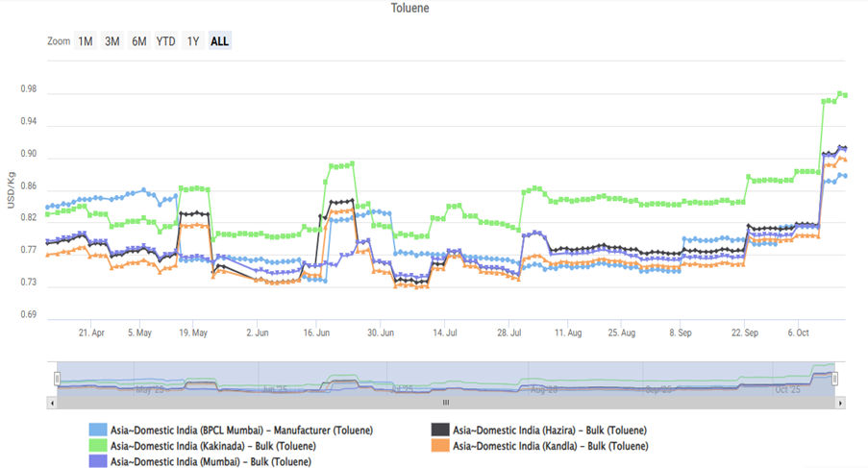Click the left navigator range handle

[x=57, y=379]
